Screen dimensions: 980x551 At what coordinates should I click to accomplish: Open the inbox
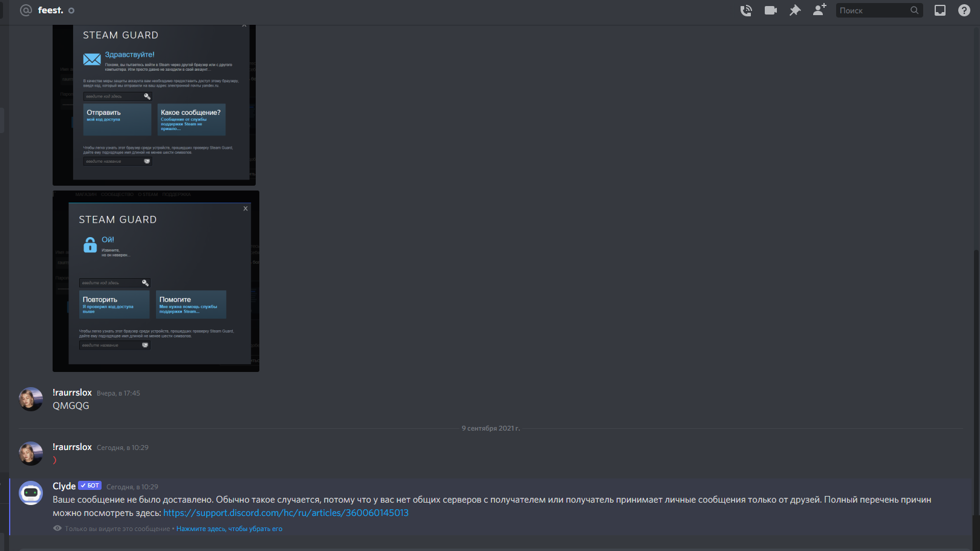point(940,10)
